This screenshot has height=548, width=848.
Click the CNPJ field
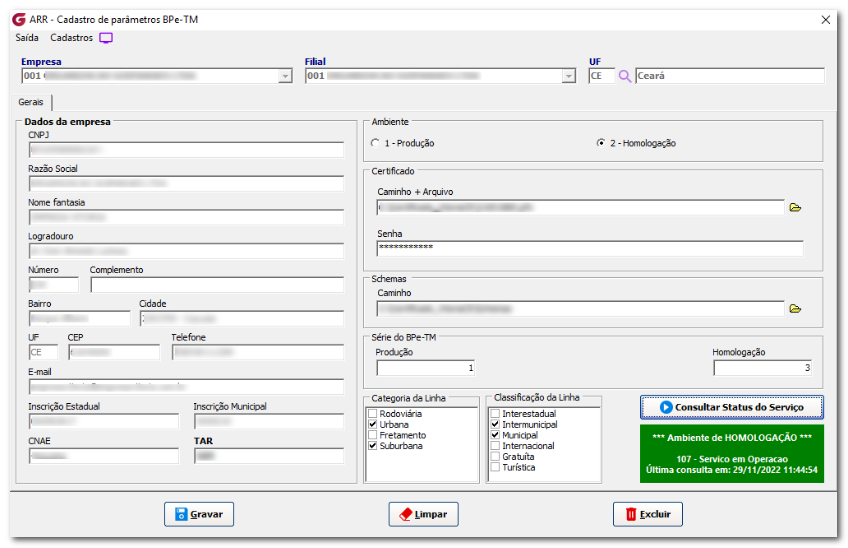(x=187, y=149)
